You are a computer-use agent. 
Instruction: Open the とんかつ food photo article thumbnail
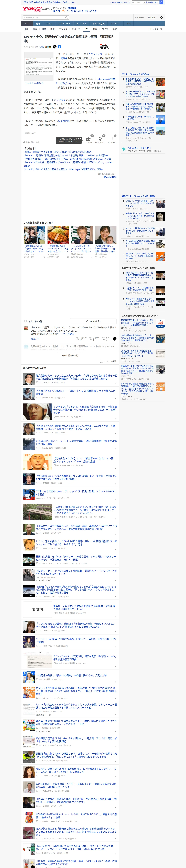58,235
